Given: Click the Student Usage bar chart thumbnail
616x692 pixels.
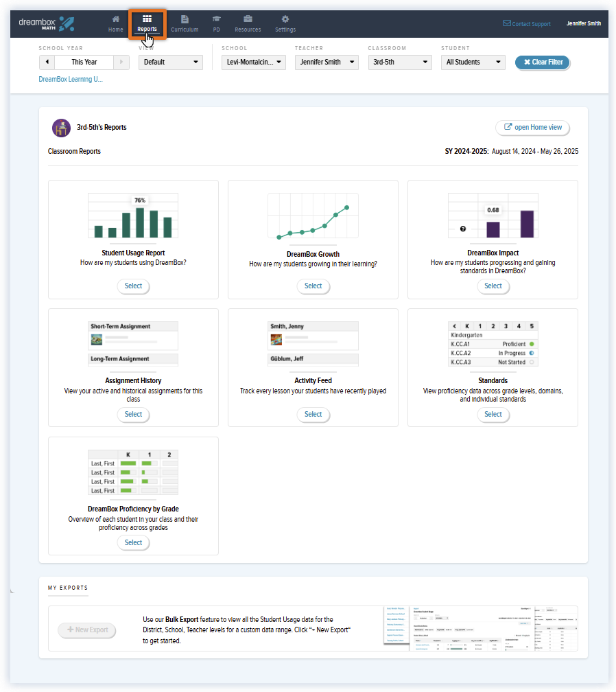Looking at the screenshot, I should [x=133, y=216].
